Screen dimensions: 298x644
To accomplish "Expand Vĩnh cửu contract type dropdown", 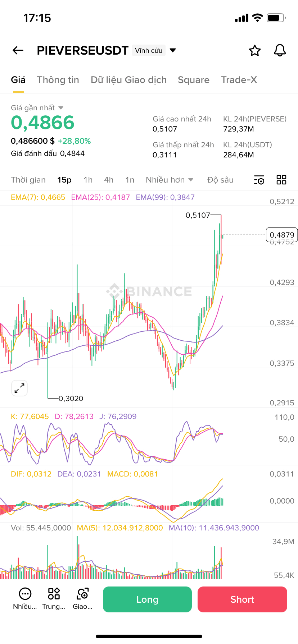I will click(173, 50).
